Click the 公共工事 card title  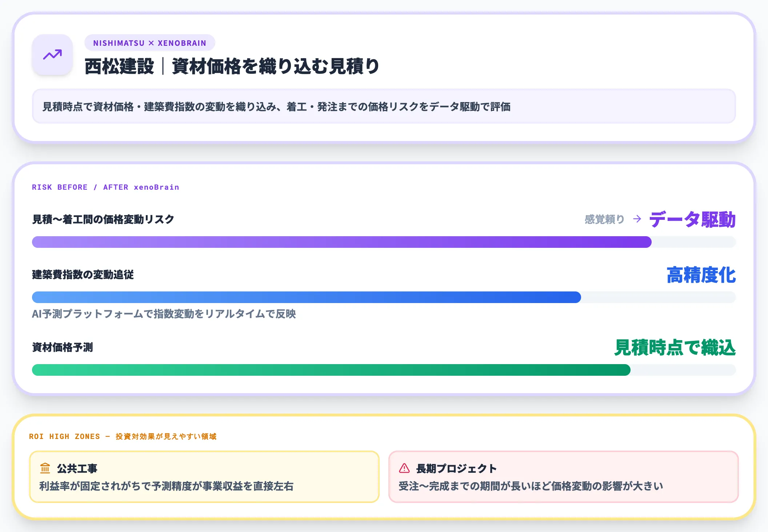(77, 468)
